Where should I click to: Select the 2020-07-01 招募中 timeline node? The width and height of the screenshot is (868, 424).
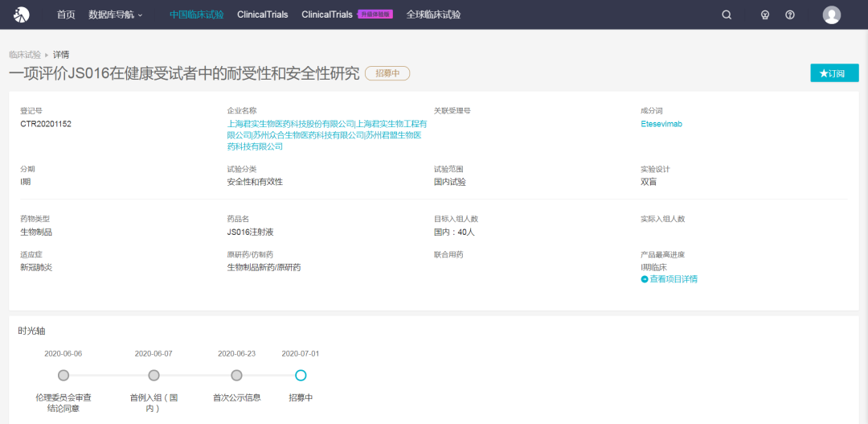301,376
